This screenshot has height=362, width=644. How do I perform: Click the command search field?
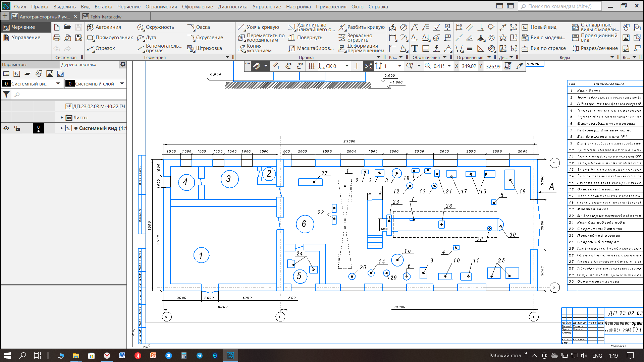click(x=559, y=6)
